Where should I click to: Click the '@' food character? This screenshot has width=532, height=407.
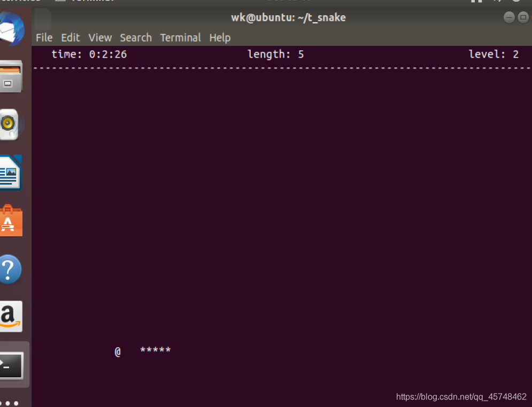[x=118, y=352]
